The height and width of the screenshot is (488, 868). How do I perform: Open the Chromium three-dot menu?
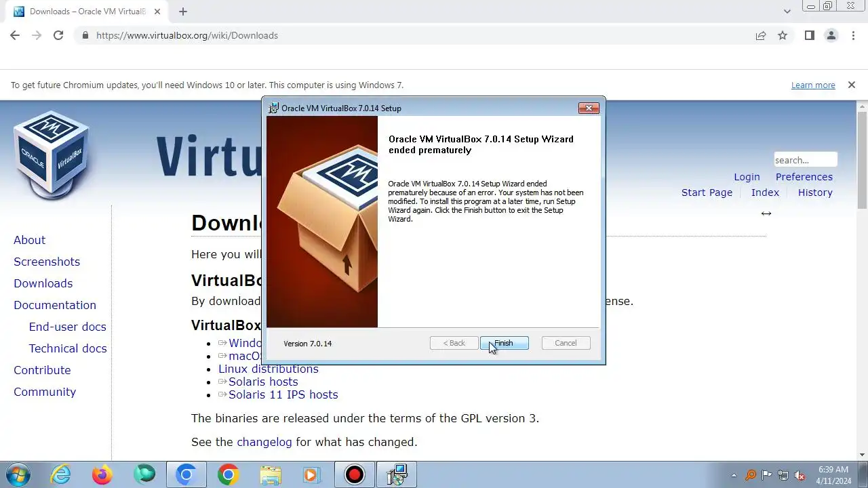click(853, 35)
